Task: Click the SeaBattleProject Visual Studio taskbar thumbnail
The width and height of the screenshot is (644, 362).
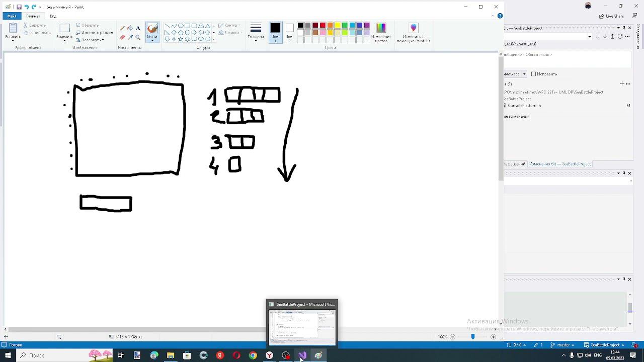Action: pos(302,323)
